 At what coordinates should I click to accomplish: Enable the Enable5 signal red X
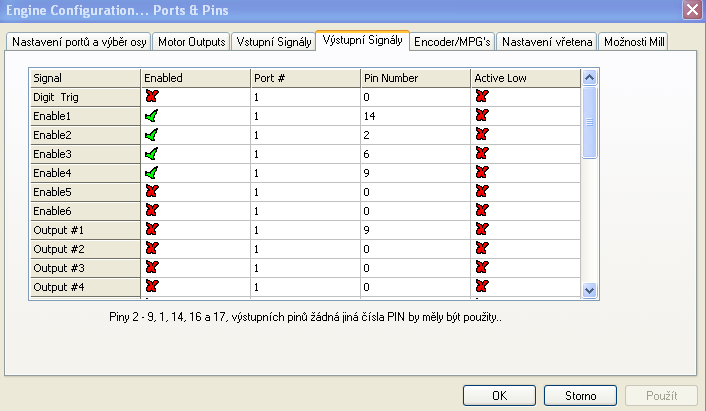(x=151, y=192)
